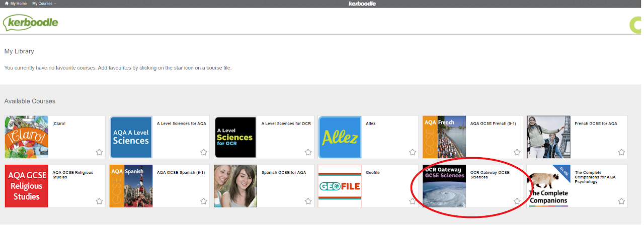Star the A Level Sciences for OCR course
Image resolution: width=644 pixels, height=234 pixels.
(x=308, y=152)
